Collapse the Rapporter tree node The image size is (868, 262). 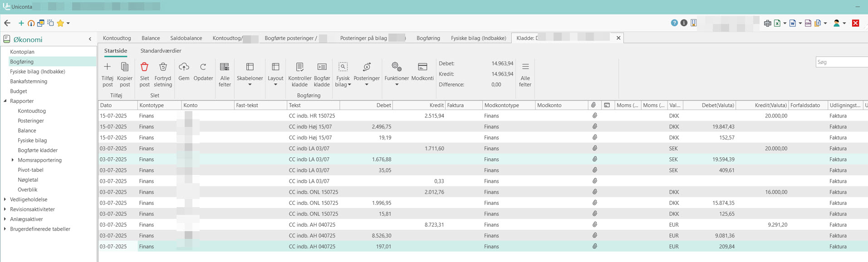click(5, 101)
